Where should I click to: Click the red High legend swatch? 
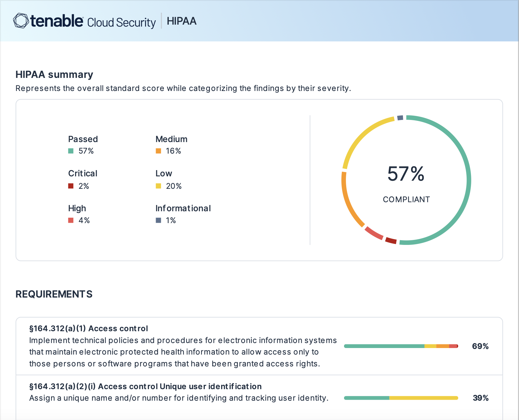tap(71, 220)
